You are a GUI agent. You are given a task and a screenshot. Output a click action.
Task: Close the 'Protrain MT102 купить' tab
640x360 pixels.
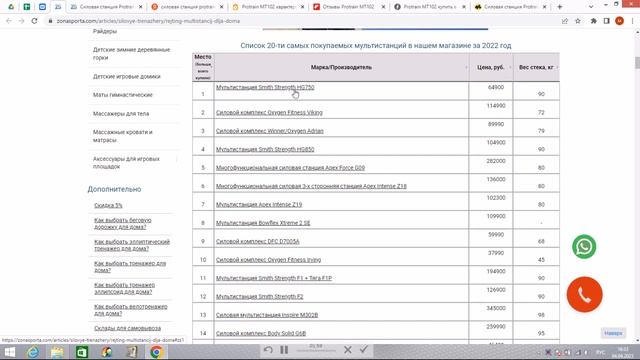tap(464, 7)
